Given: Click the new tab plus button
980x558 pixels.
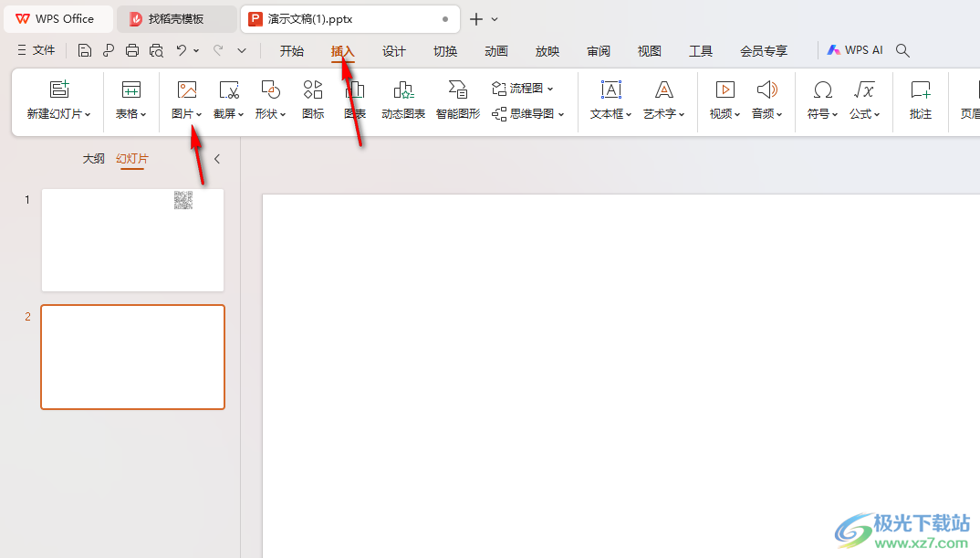Looking at the screenshot, I should coord(476,19).
